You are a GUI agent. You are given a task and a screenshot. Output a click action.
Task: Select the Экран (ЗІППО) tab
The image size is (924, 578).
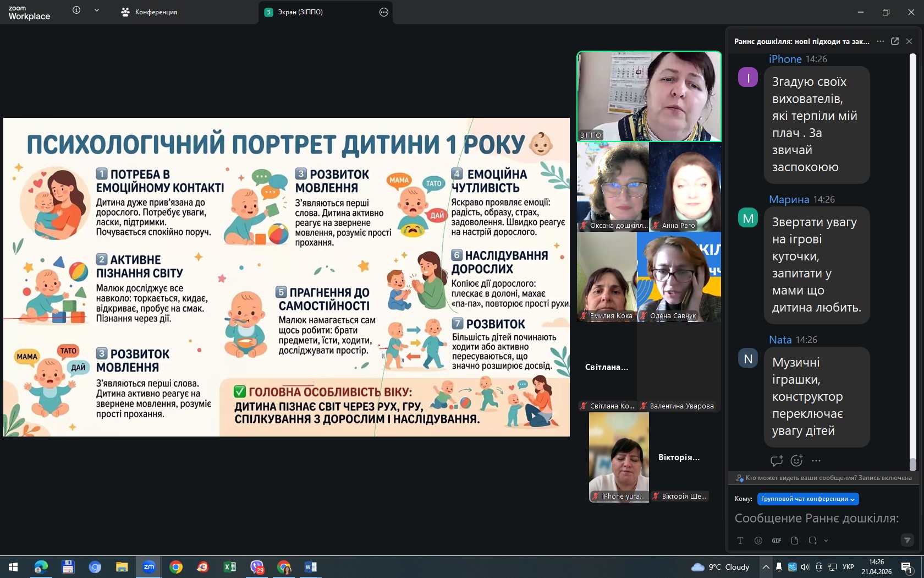click(300, 12)
